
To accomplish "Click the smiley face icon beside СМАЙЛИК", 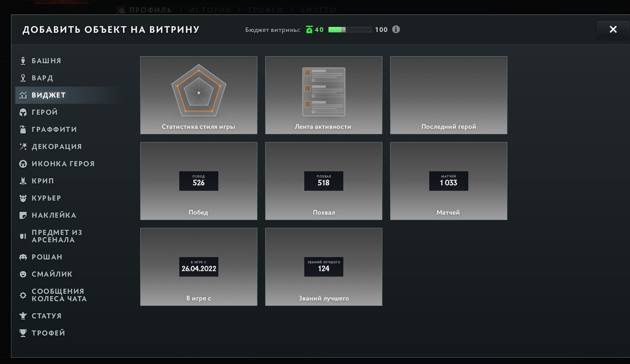I will pyautogui.click(x=23, y=274).
